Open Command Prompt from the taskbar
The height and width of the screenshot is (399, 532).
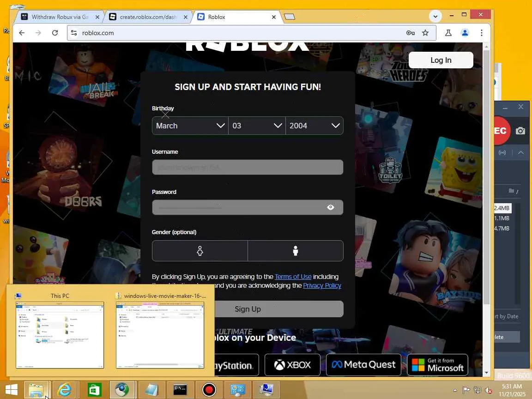180,390
